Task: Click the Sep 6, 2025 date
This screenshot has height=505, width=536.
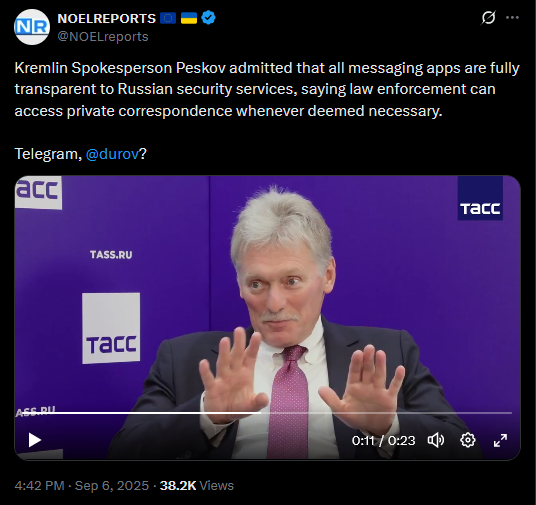Action: tap(112, 486)
